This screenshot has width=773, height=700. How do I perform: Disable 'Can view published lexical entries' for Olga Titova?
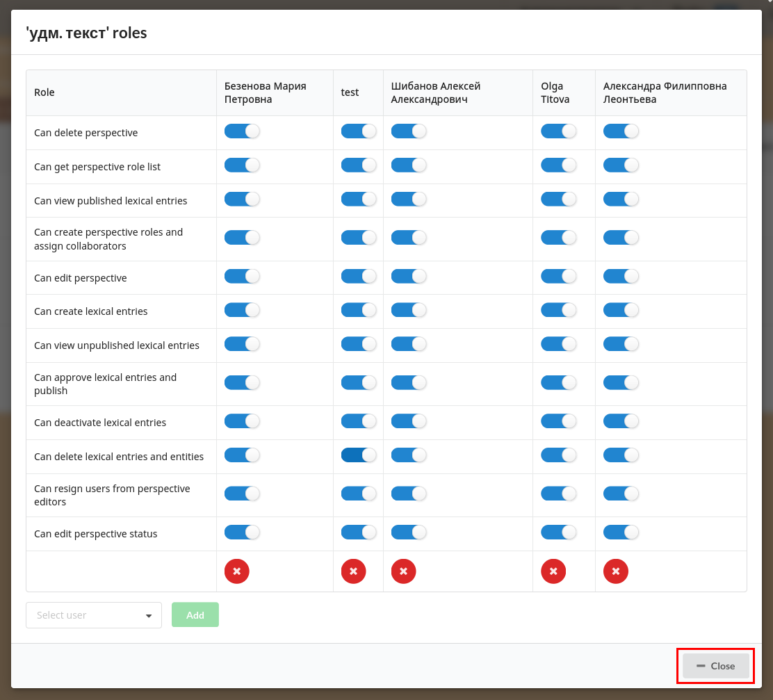558,199
